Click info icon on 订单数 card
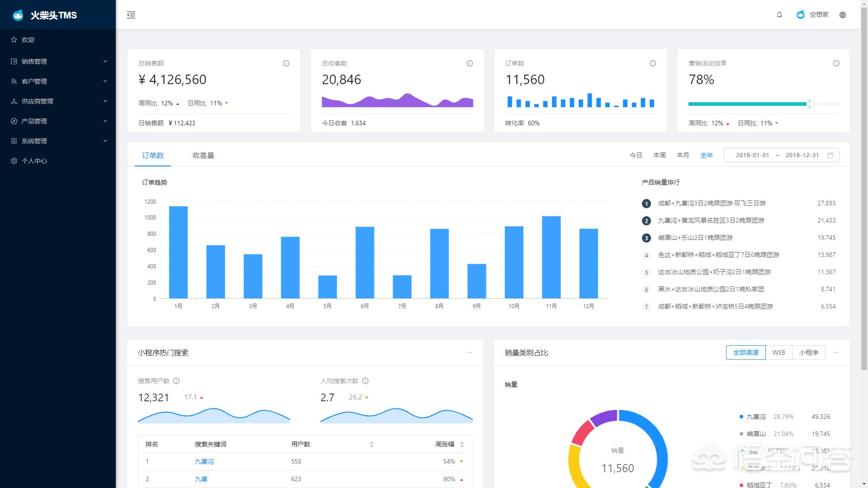 653,63
